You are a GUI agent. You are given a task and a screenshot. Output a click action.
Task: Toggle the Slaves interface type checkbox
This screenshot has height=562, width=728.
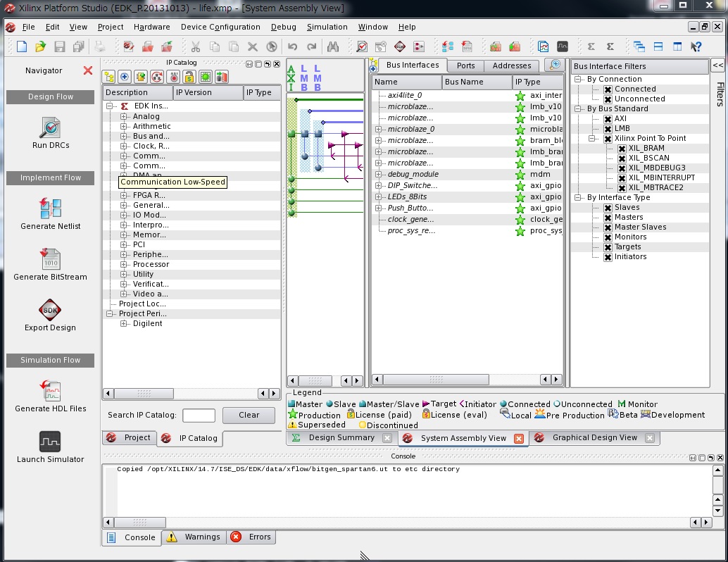(x=608, y=208)
